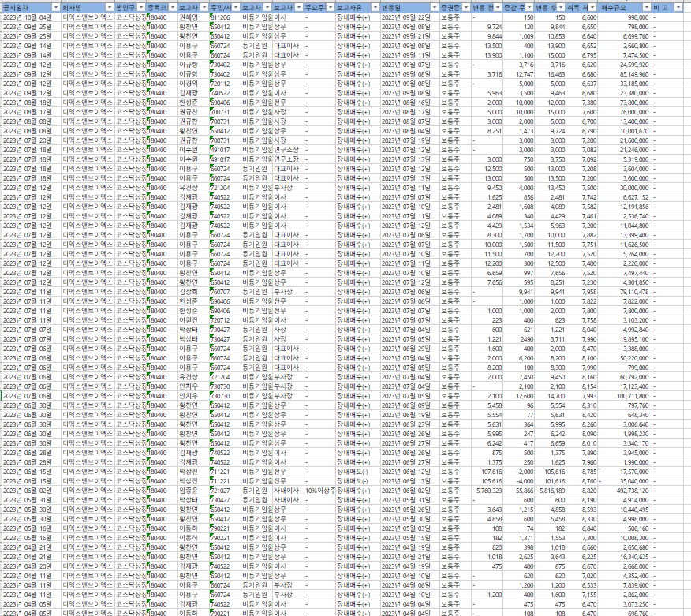Image resolution: width=691 pixels, height=616 pixels.
Task: Click the quantity cell showing 2490
Action: (x=518, y=339)
